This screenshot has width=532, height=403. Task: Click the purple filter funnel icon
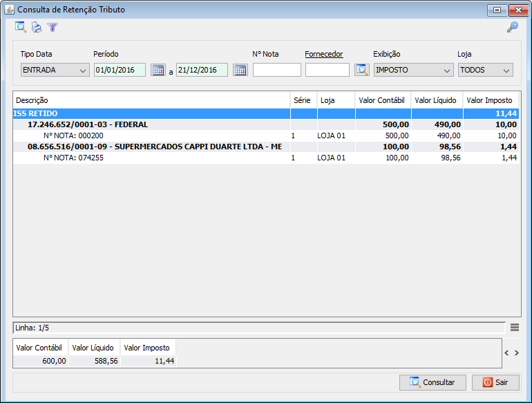(x=53, y=28)
